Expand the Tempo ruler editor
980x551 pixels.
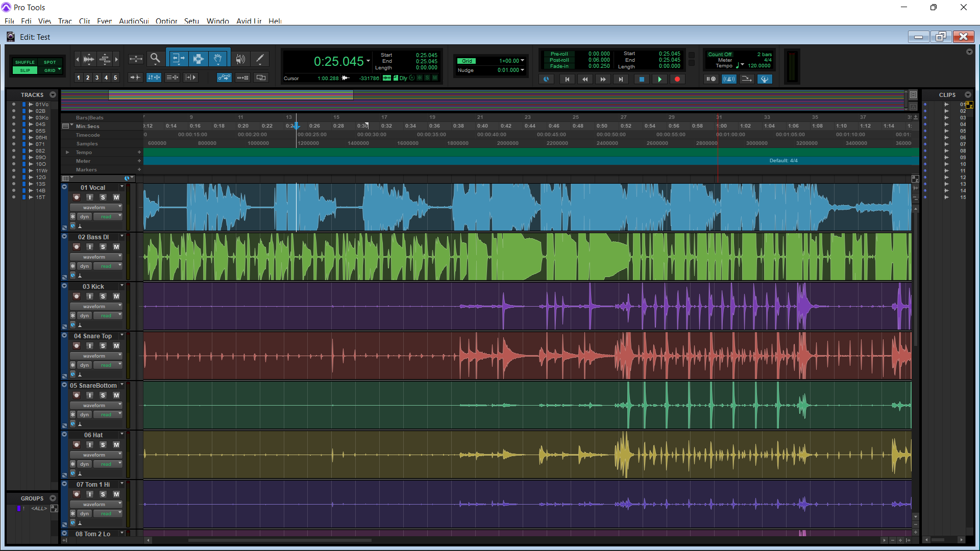click(x=67, y=153)
